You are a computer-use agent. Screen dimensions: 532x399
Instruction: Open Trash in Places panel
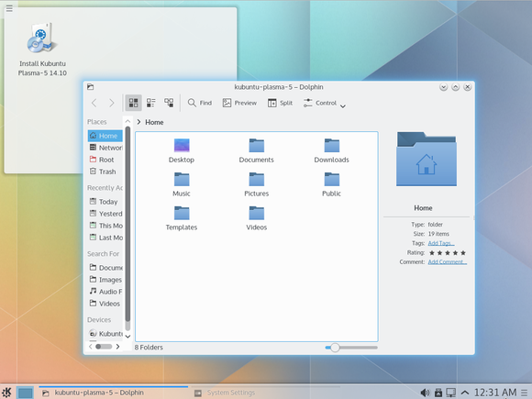point(105,172)
